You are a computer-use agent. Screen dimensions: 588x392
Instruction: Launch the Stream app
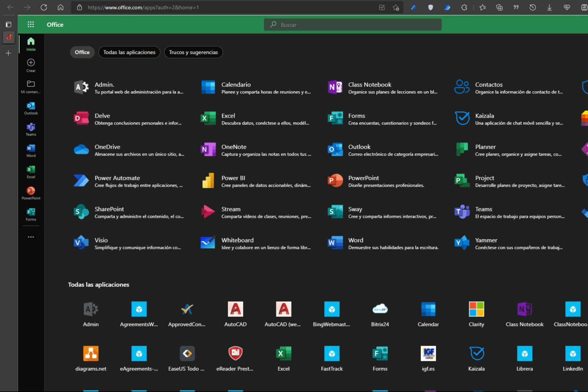click(x=231, y=212)
